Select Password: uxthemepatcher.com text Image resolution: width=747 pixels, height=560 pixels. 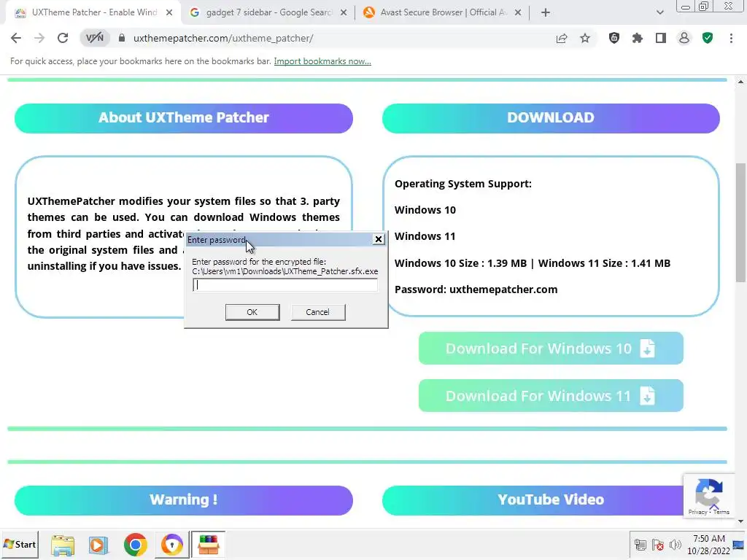click(x=476, y=289)
